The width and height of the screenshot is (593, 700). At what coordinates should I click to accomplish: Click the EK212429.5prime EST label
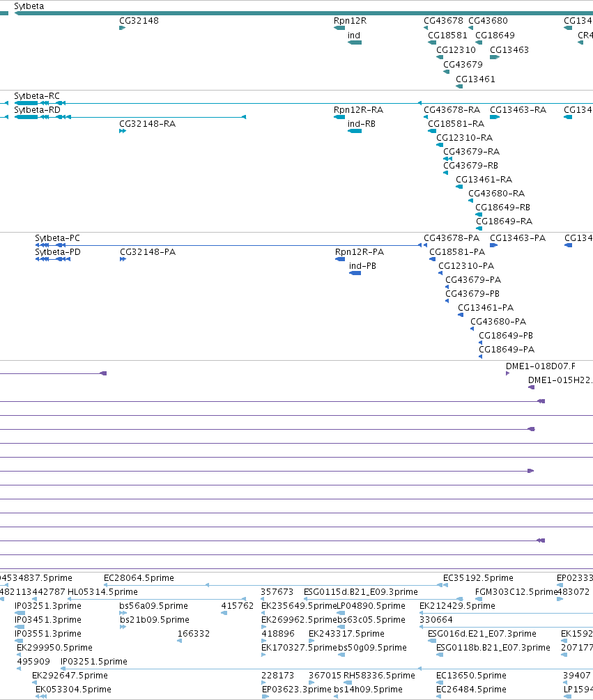click(x=457, y=606)
